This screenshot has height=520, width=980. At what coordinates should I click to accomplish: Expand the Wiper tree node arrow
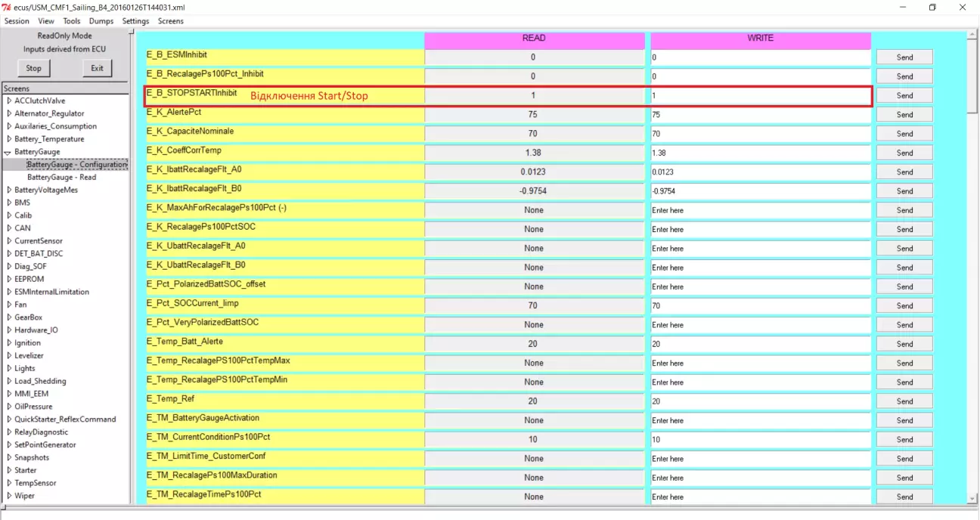click(x=8, y=496)
